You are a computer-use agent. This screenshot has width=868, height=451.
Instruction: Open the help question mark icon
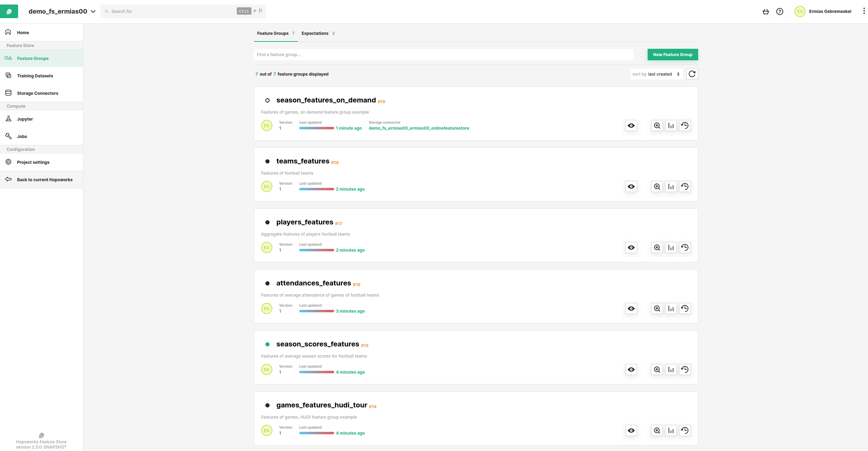(x=780, y=12)
